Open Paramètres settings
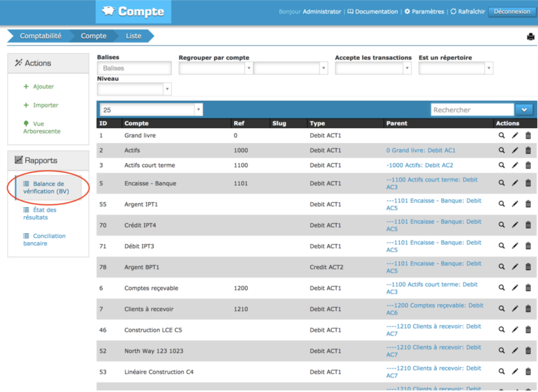Viewport: 538px width, 392px height. click(x=423, y=12)
